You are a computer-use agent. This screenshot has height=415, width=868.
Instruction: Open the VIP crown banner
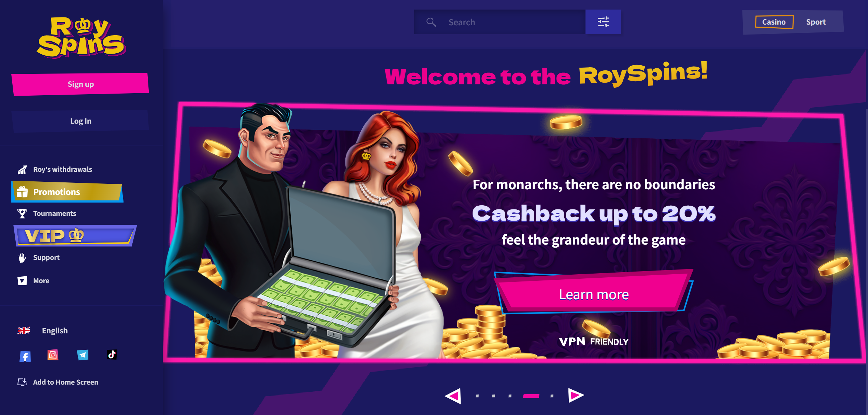pyautogui.click(x=75, y=235)
